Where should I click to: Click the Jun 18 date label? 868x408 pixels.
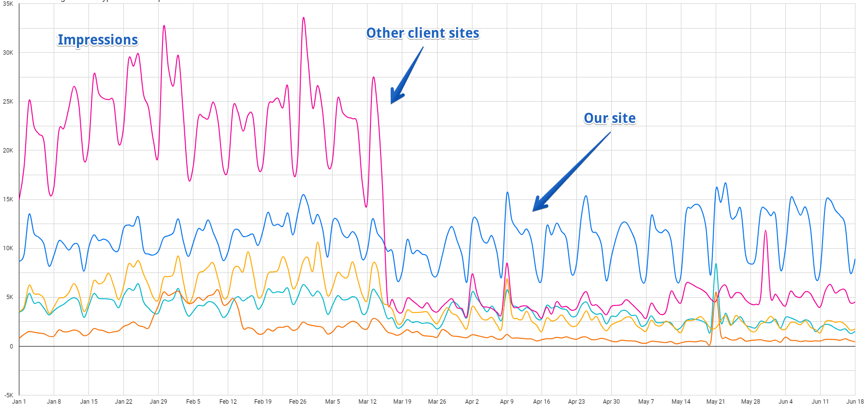point(854,401)
